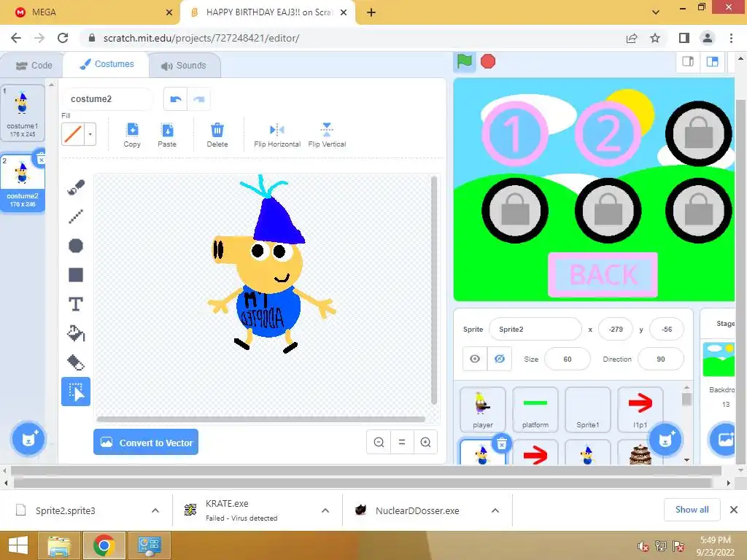Open the Fill color dropdown
Viewport: 747px width, 560px height.
pyautogui.click(x=90, y=134)
